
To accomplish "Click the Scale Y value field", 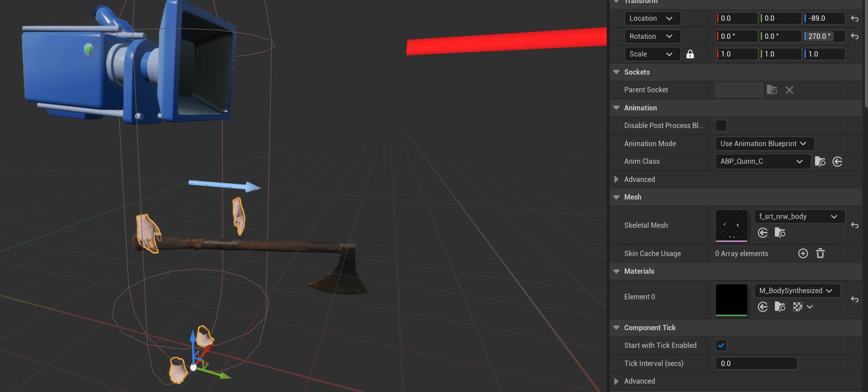I will click(x=781, y=54).
